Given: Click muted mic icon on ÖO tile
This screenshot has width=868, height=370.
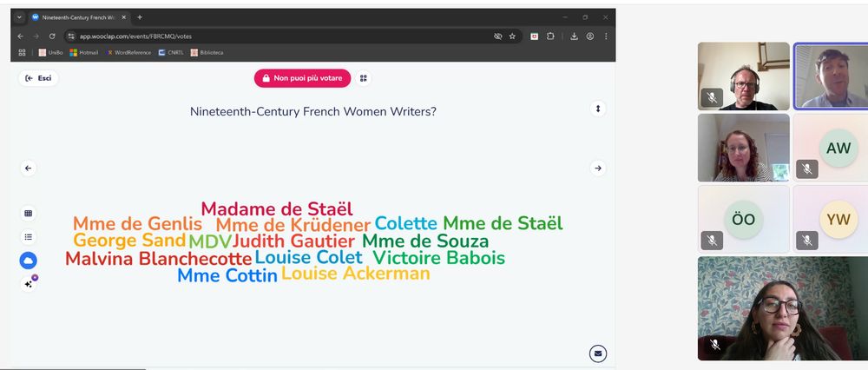Looking at the screenshot, I should [x=712, y=240].
